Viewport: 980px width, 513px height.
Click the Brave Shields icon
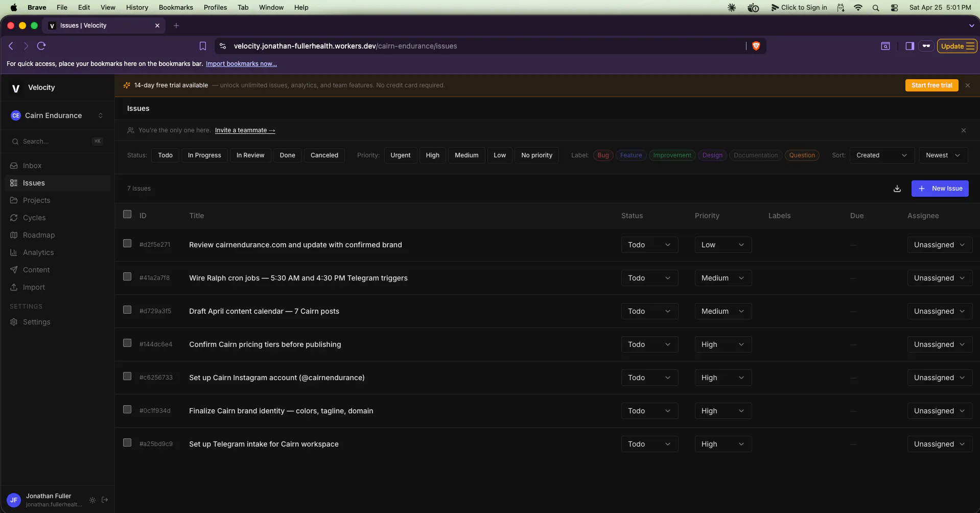756,46
